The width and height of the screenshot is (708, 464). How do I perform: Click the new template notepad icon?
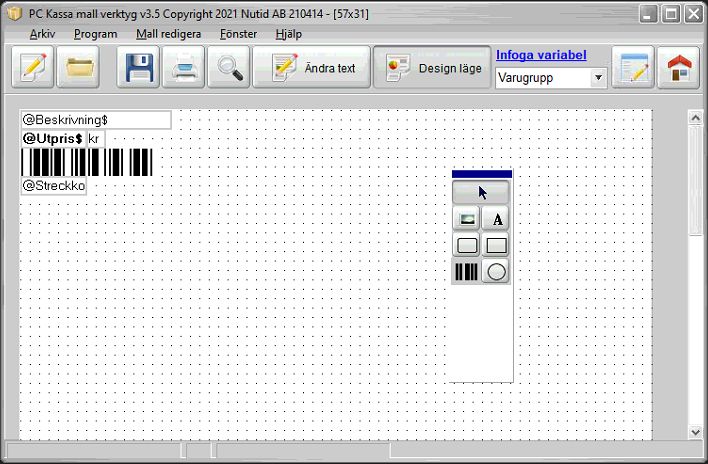pyautogui.click(x=33, y=68)
